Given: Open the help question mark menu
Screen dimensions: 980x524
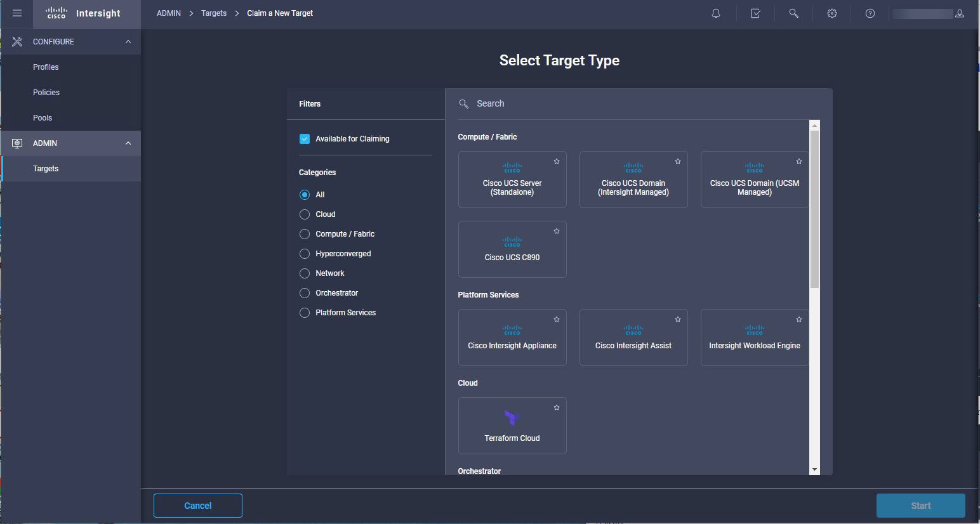Looking at the screenshot, I should pyautogui.click(x=870, y=13).
